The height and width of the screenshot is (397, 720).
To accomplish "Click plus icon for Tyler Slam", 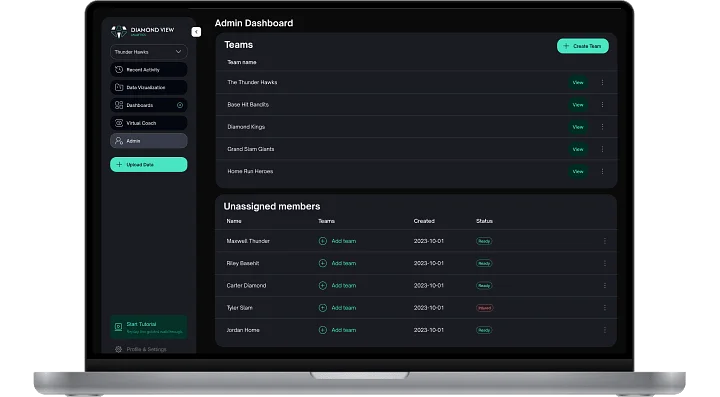I will click(x=323, y=308).
